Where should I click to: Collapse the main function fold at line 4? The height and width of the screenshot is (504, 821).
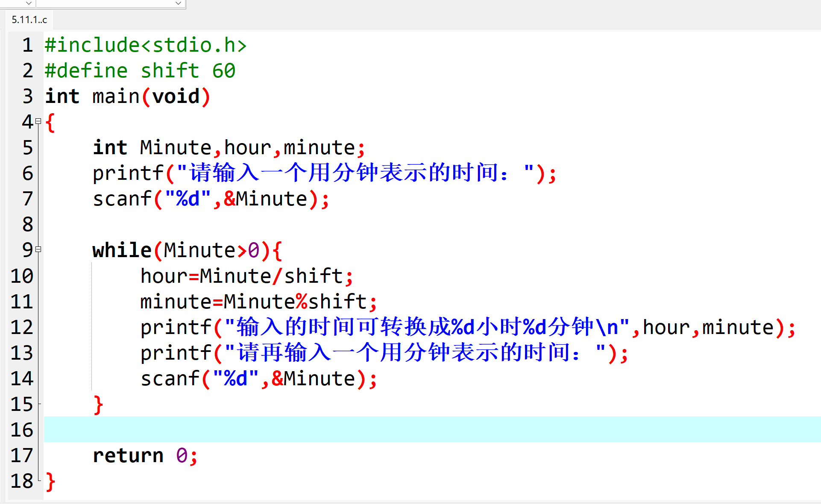(38, 121)
